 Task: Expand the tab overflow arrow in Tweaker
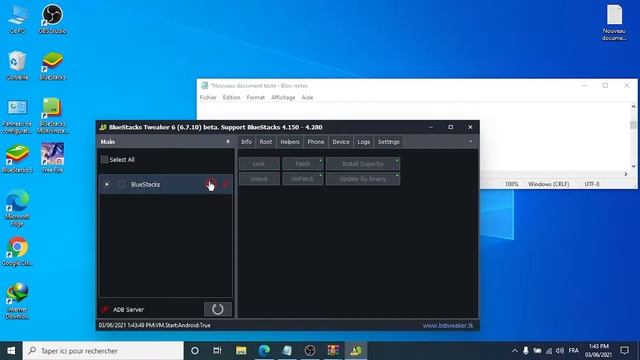(471, 142)
